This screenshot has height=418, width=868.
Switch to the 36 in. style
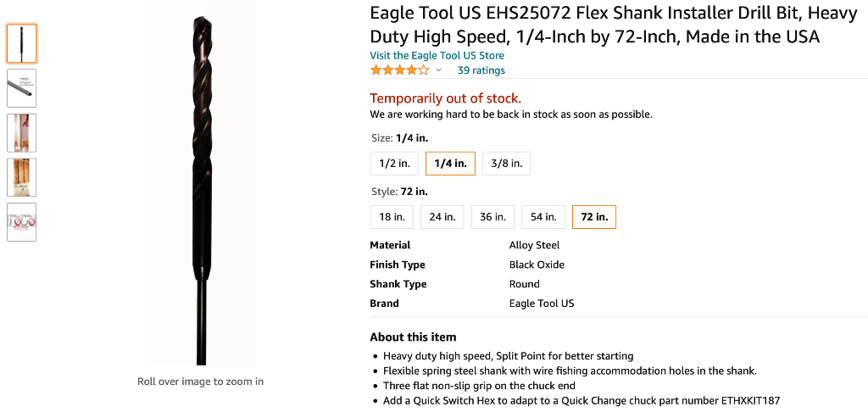[x=492, y=217]
